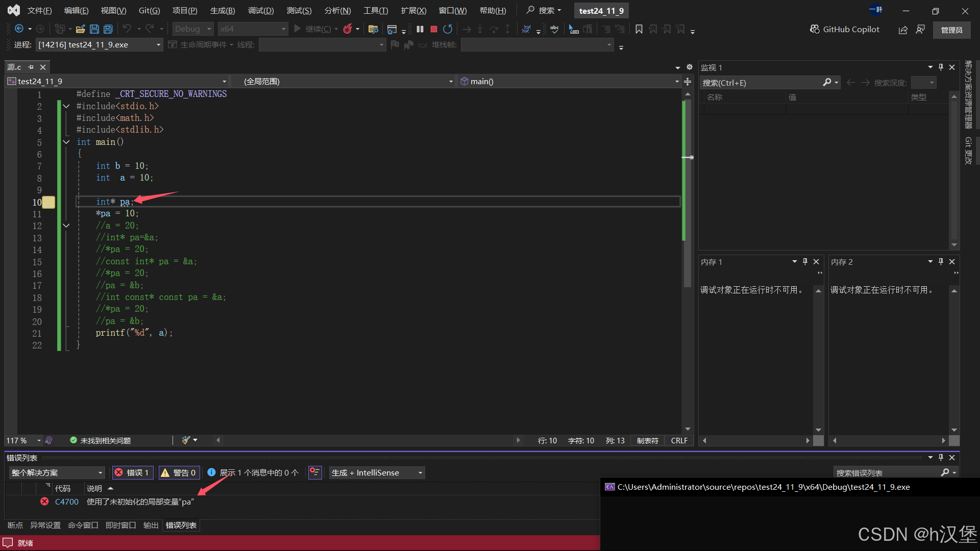The height and width of the screenshot is (551, 980).
Task: Toggle the Warnings 0 filter
Action: click(179, 472)
